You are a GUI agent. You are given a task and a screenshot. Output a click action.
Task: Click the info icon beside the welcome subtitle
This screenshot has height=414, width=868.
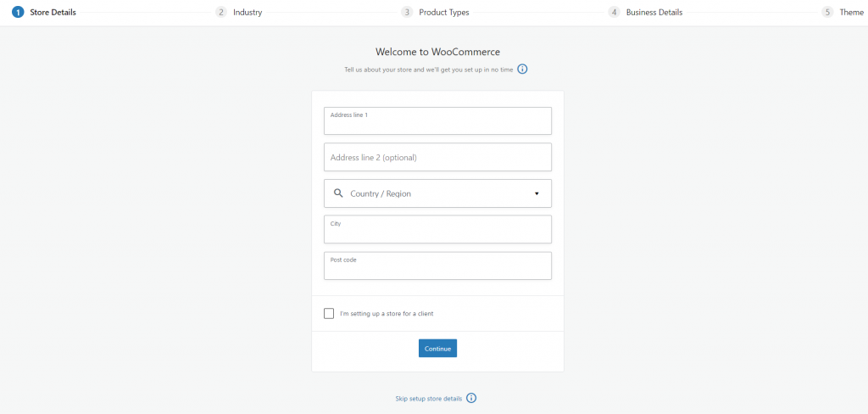click(x=523, y=70)
